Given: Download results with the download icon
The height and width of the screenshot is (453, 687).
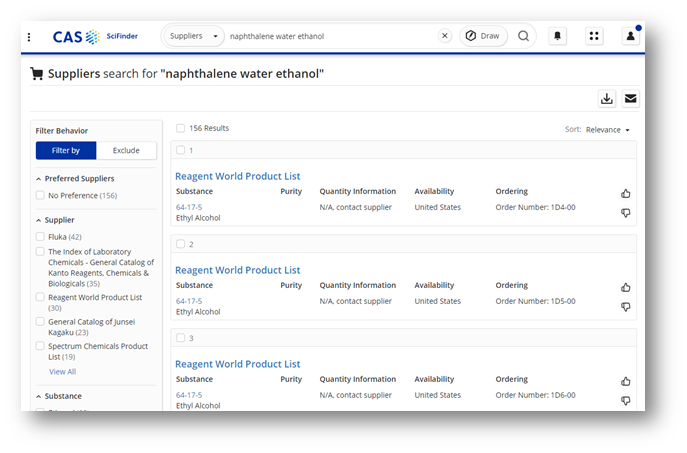Looking at the screenshot, I should coord(607,99).
